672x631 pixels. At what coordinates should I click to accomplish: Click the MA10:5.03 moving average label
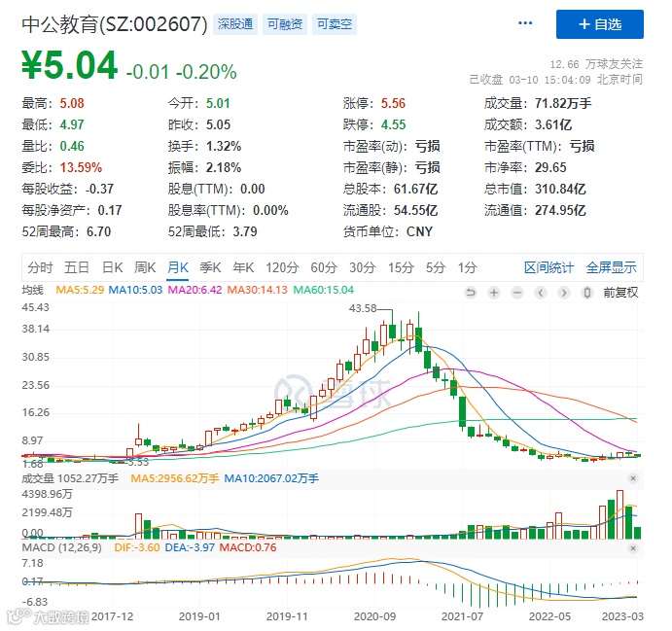coord(135,290)
